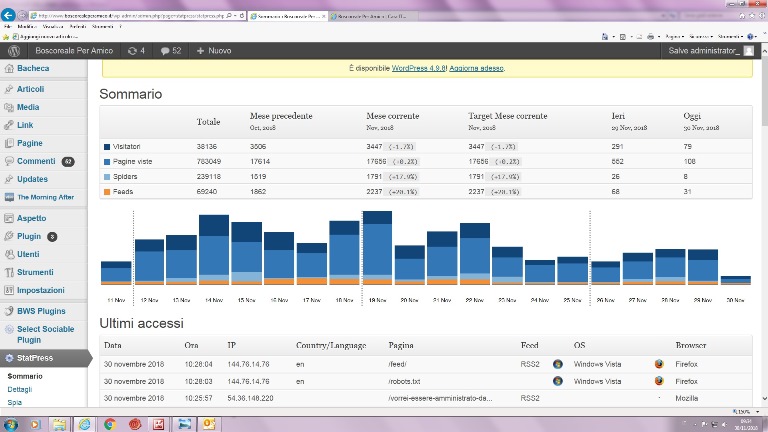This screenshot has width=768, height=432.
Task: Click the 14 Nov chart bar
Action: (214, 250)
